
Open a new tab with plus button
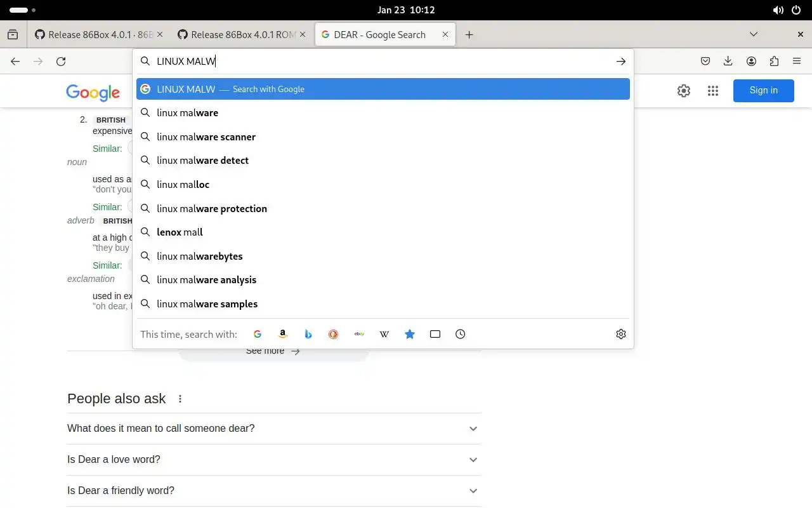pos(469,35)
